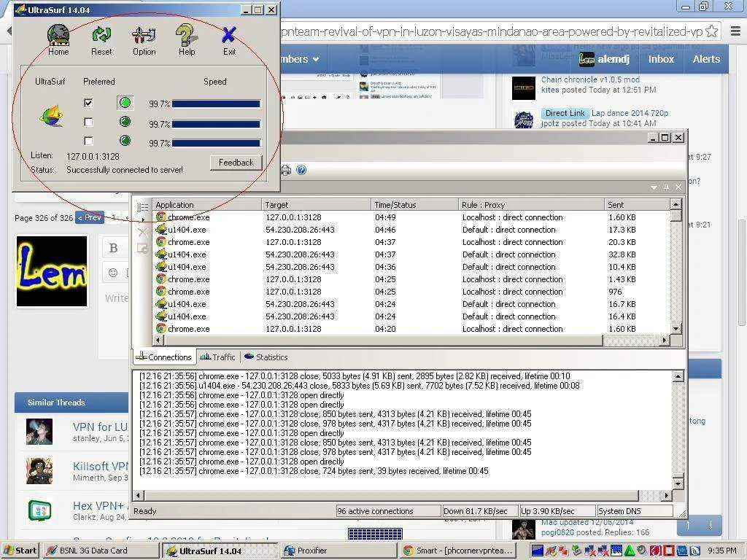Click connection list scroll right arrow
Viewport: 747px width, 560px height.
[665, 340]
